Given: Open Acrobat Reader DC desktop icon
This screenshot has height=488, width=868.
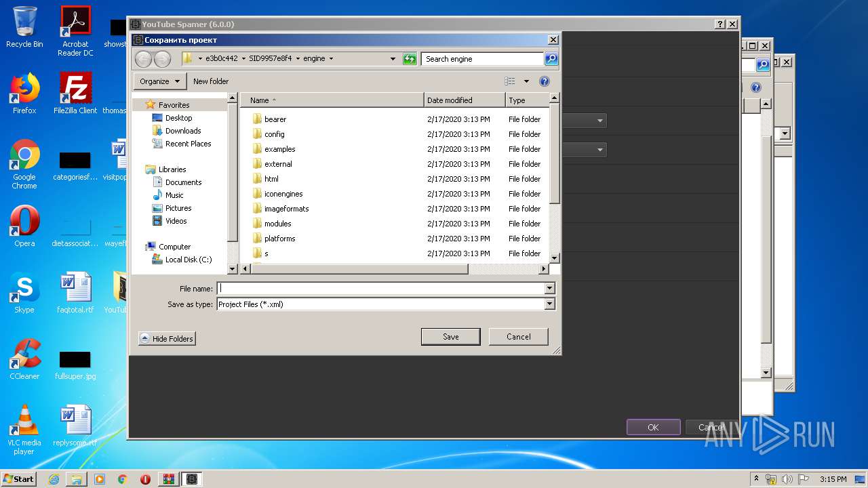Looking at the screenshot, I should point(75,30).
